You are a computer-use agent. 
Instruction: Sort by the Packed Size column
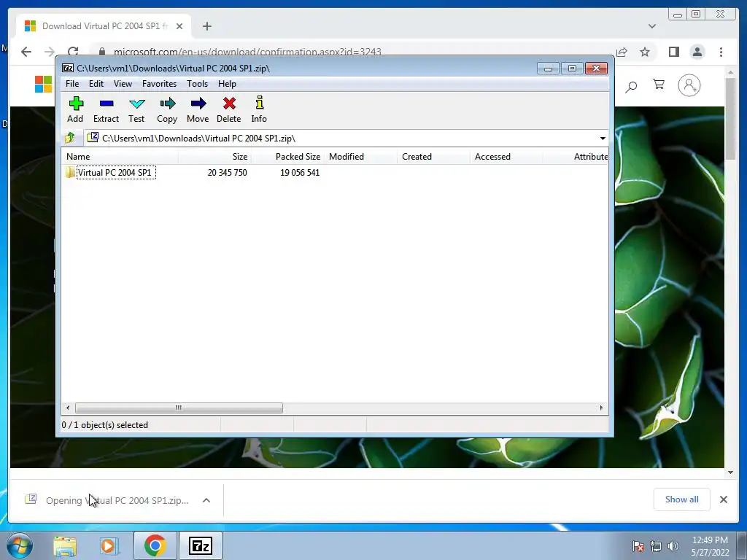pyautogui.click(x=287, y=157)
